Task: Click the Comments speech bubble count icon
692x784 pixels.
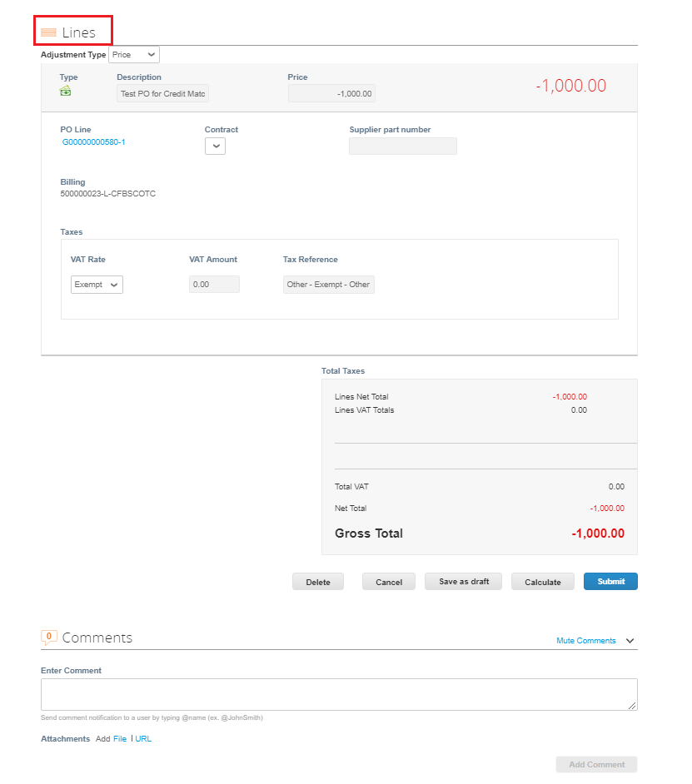Action: tap(48, 637)
